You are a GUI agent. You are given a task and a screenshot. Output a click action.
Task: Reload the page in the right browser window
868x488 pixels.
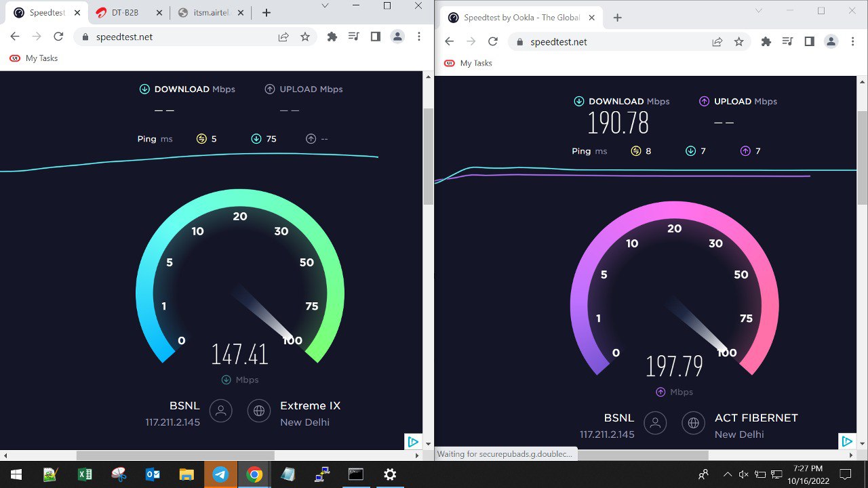pyautogui.click(x=493, y=42)
